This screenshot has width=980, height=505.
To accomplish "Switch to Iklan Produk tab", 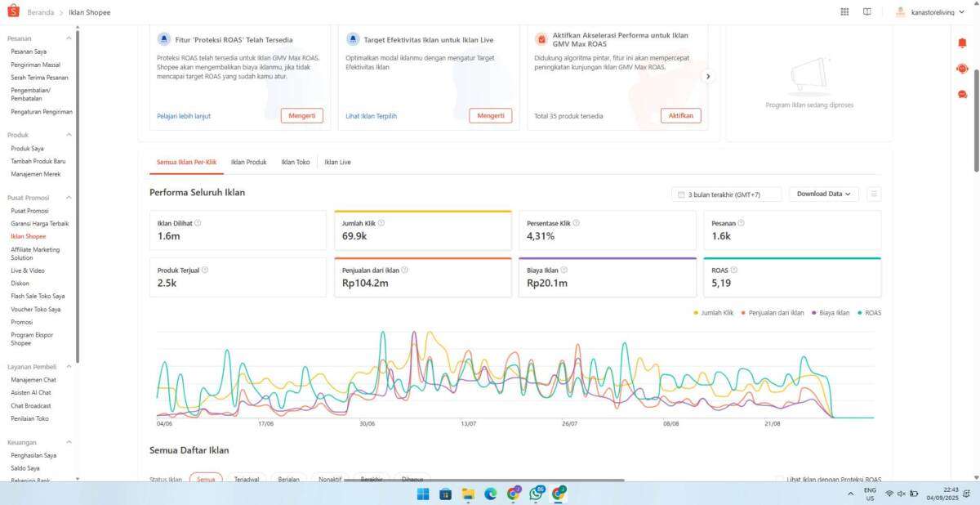I will [x=249, y=163].
